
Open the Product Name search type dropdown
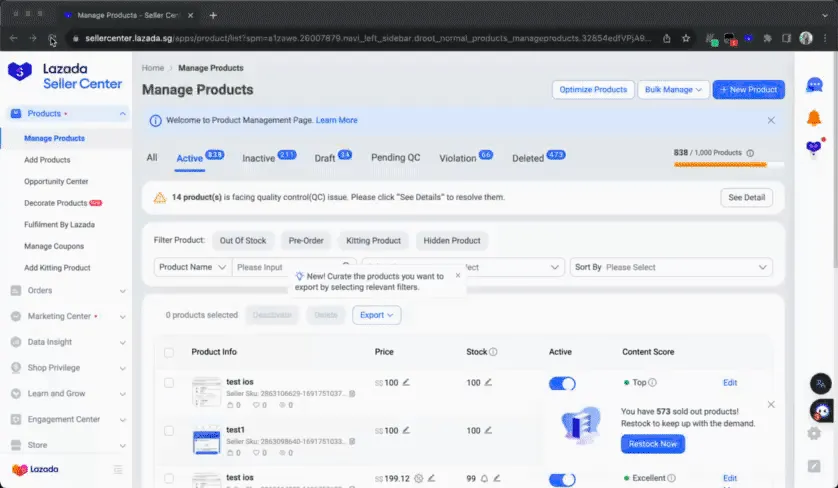coord(193,267)
